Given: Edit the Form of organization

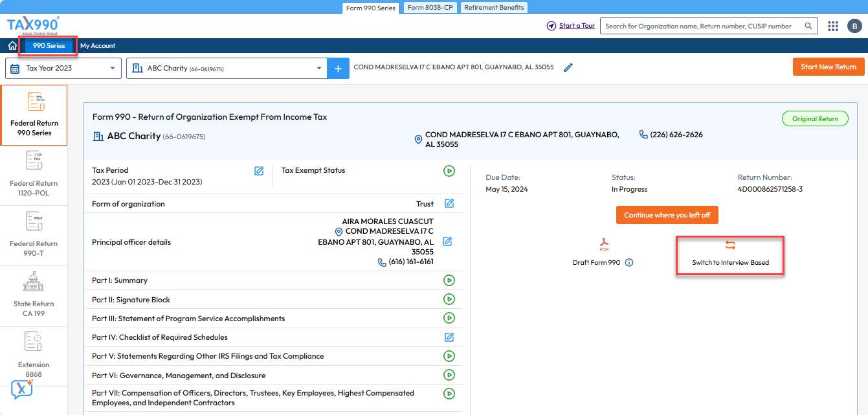Looking at the screenshot, I should click(x=449, y=203).
